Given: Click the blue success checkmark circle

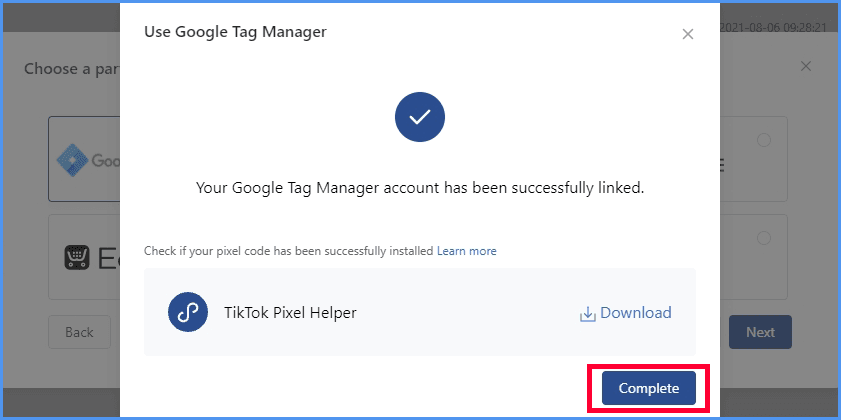Looking at the screenshot, I should coord(420,117).
